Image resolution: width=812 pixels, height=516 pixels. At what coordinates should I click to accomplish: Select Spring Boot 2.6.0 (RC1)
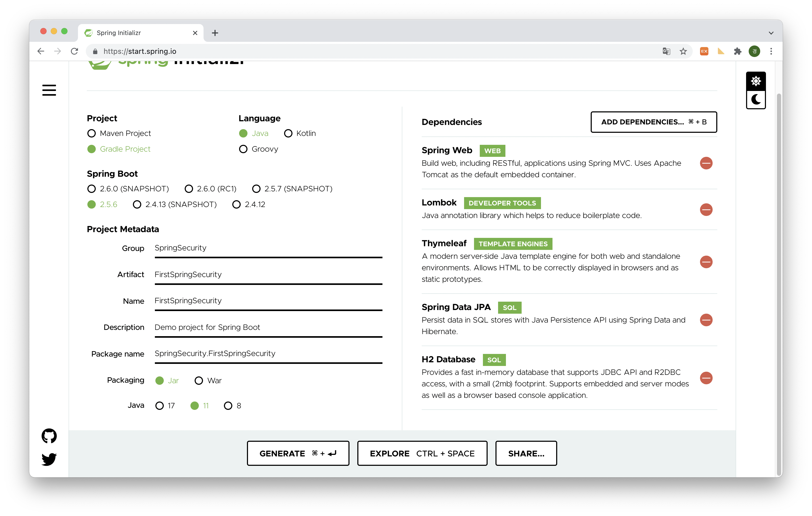(x=210, y=188)
